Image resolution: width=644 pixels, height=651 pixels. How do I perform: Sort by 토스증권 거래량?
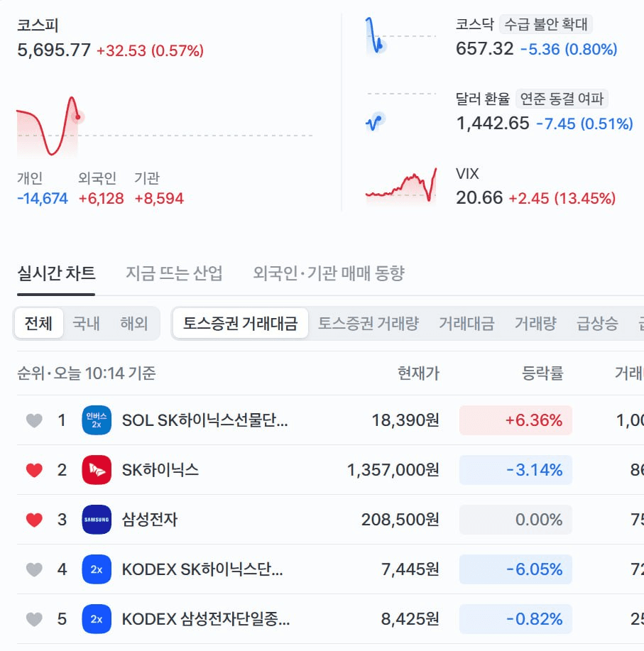tap(369, 323)
